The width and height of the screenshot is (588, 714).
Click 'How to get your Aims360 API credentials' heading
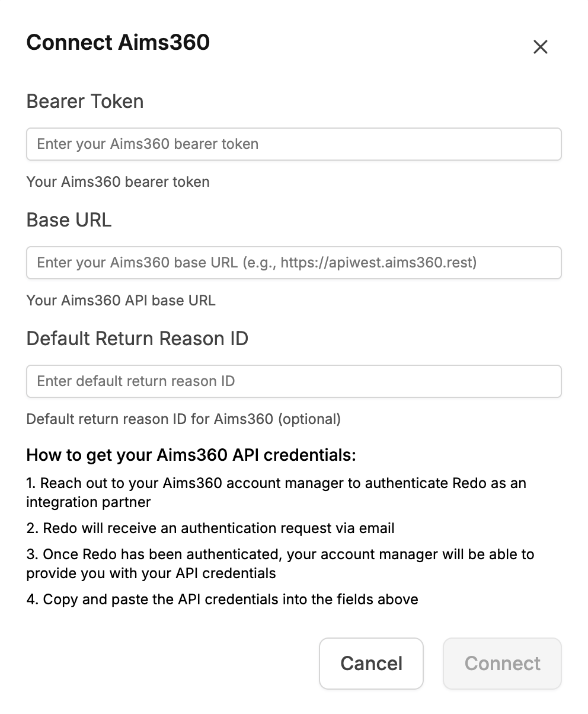[x=191, y=455]
